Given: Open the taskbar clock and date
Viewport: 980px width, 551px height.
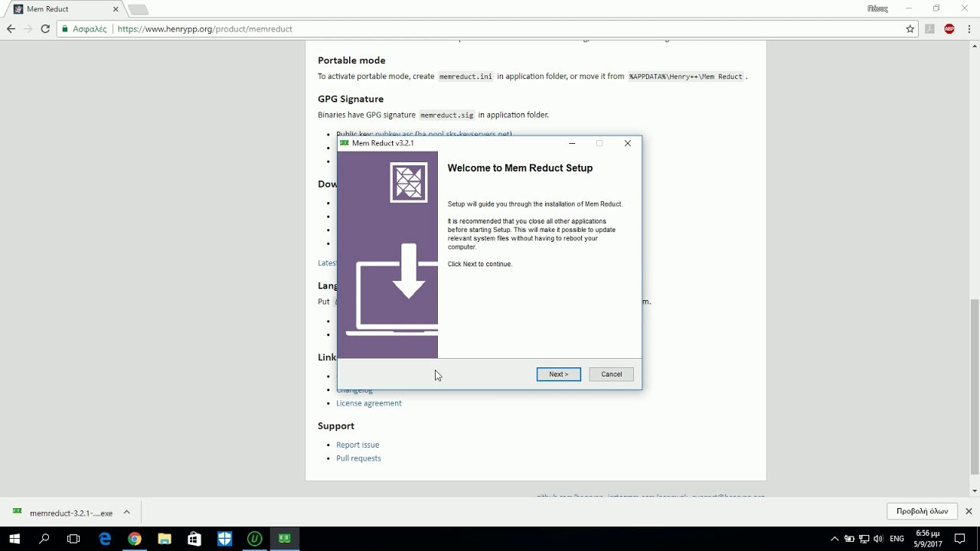Looking at the screenshot, I should tap(928, 539).
